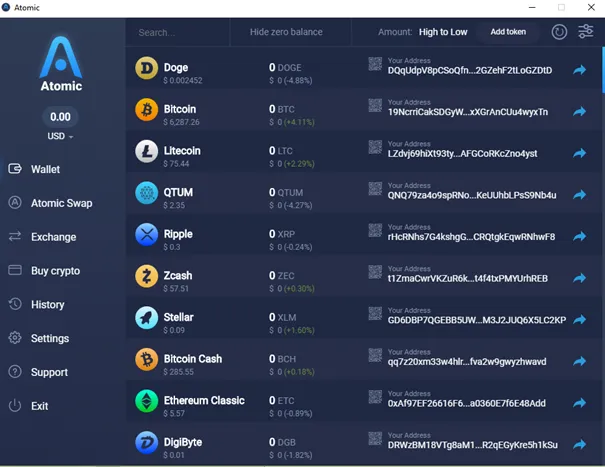Viewport: 605px width, 467px height.
Task: Refresh balances with the circular arrow icon
Action: point(559,32)
